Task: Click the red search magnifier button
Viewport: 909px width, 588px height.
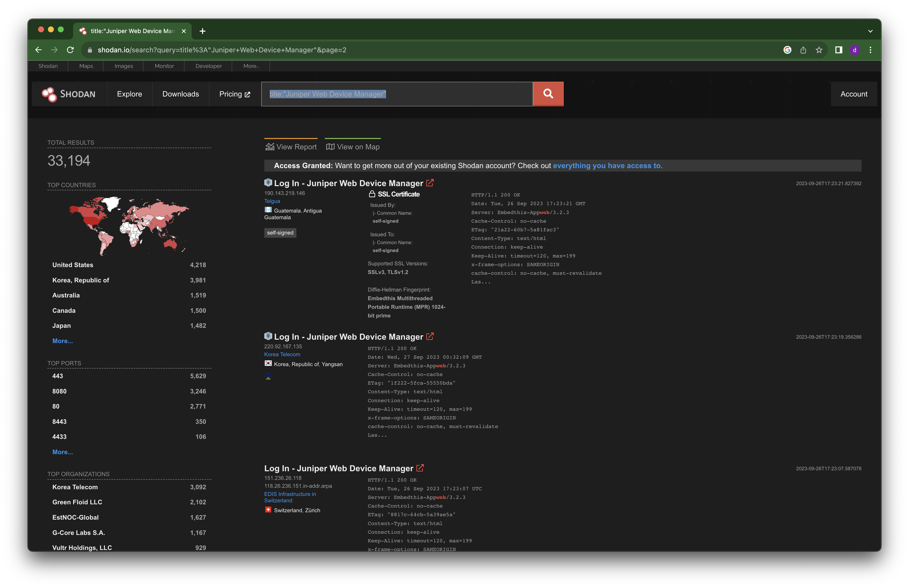Action: tap(548, 94)
